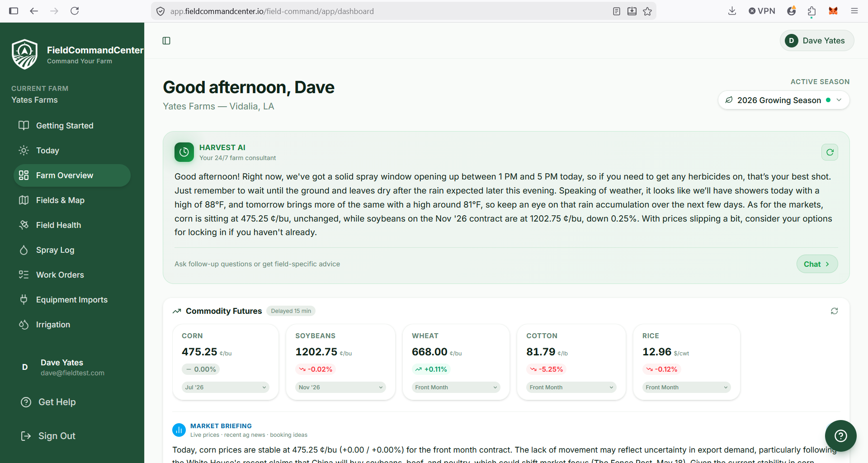This screenshot has height=463, width=868.
Task: Open Fields & Map page
Action: (x=72, y=200)
